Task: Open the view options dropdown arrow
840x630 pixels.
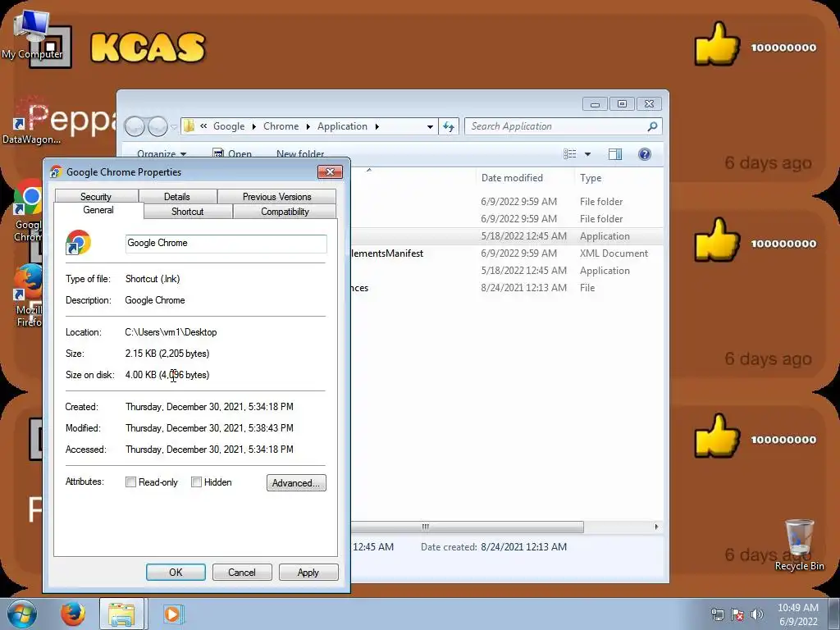Action: click(587, 154)
